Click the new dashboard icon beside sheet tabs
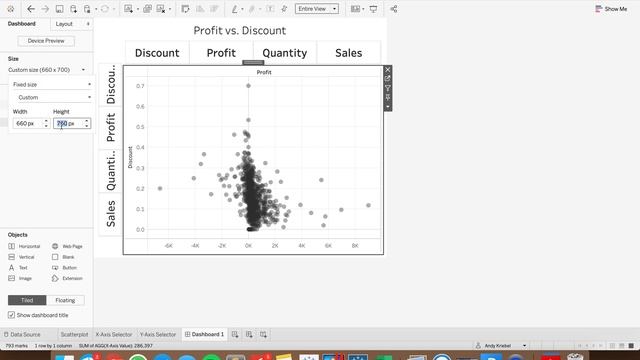640x360 pixels. (249, 334)
